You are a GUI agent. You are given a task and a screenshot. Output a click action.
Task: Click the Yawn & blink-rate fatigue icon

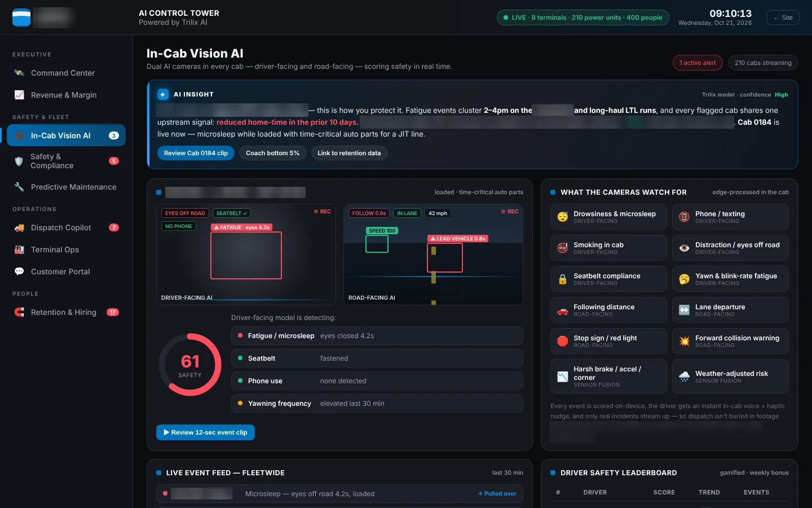click(x=684, y=279)
